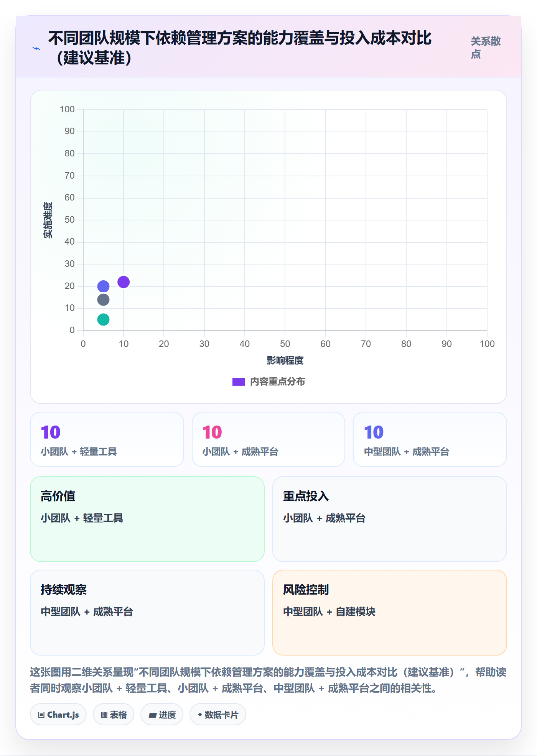This screenshot has height=756, width=537.
Task: Click the 风险控制 card heading
Action: tap(306, 590)
